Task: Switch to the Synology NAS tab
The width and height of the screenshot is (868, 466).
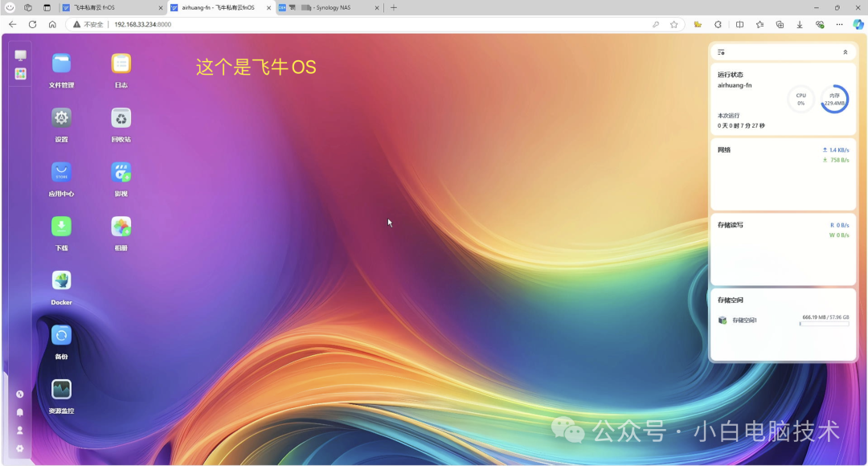Action: [330, 8]
